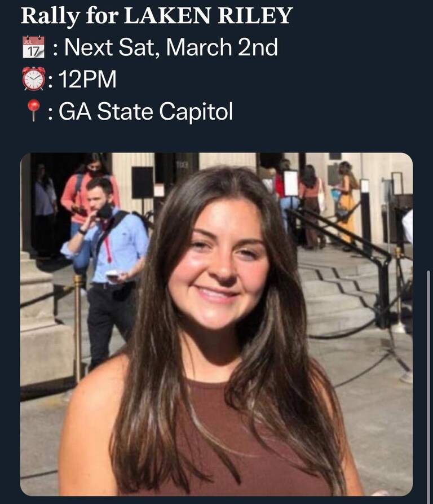Click the word 'Capitol' in location line
Screen dimensions: 433x504
click(196, 112)
